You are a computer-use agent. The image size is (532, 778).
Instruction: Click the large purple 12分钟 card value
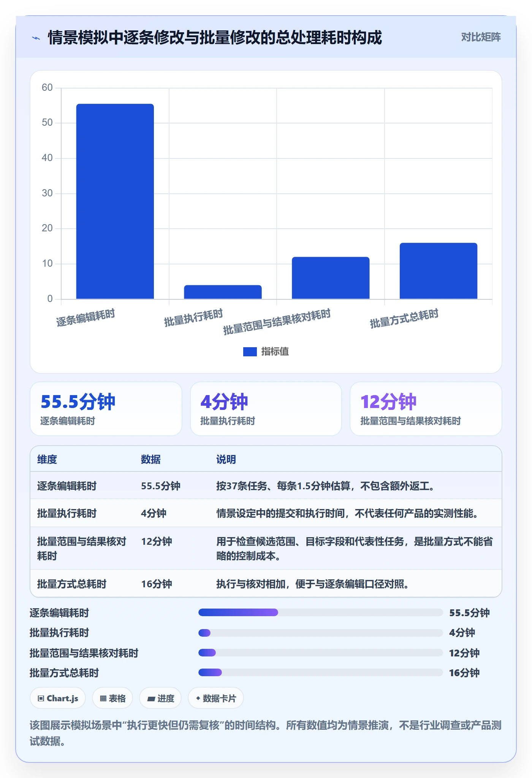388,402
